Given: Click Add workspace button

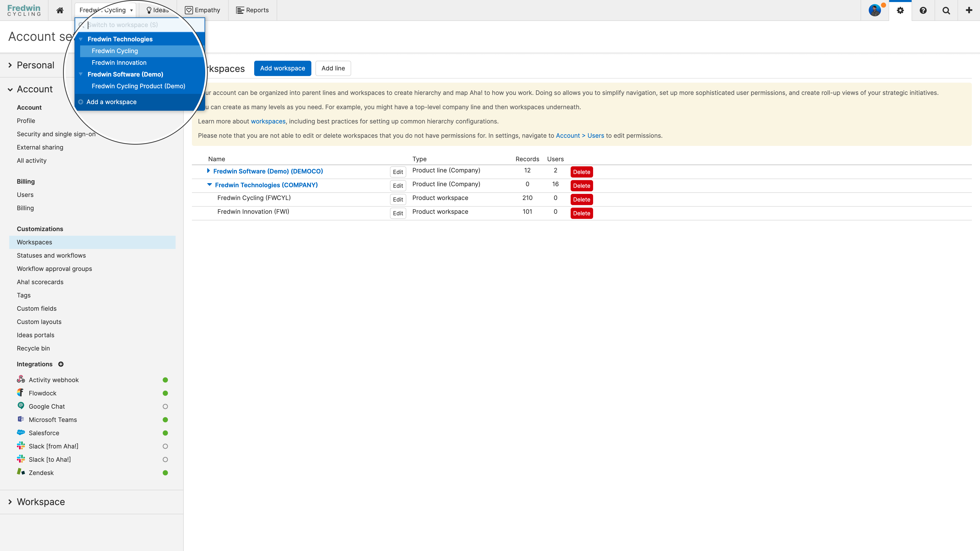Looking at the screenshot, I should coord(282,68).
